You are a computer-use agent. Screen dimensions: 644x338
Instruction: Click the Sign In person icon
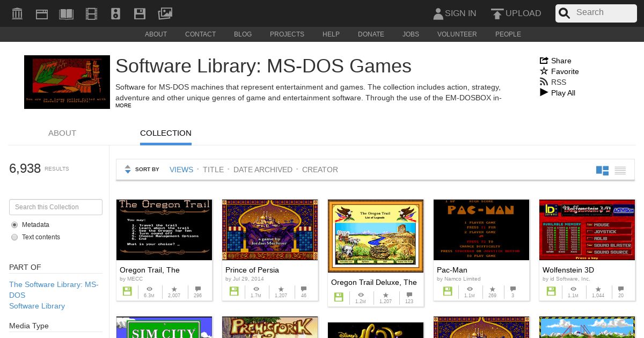coord(438,13)
